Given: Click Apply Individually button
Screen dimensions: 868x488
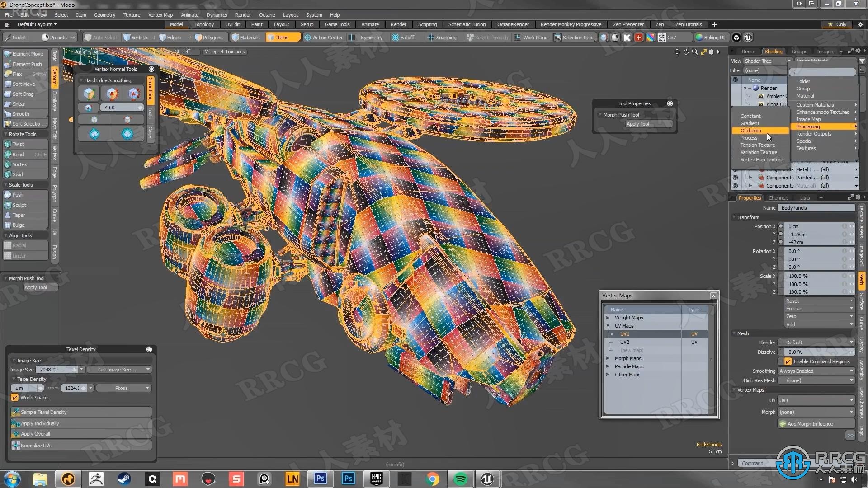Looking at the screenshot, I should point(81,423).
